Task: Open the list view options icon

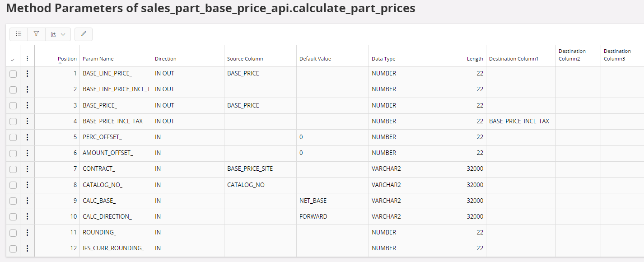Action: [x=19, y=34]
